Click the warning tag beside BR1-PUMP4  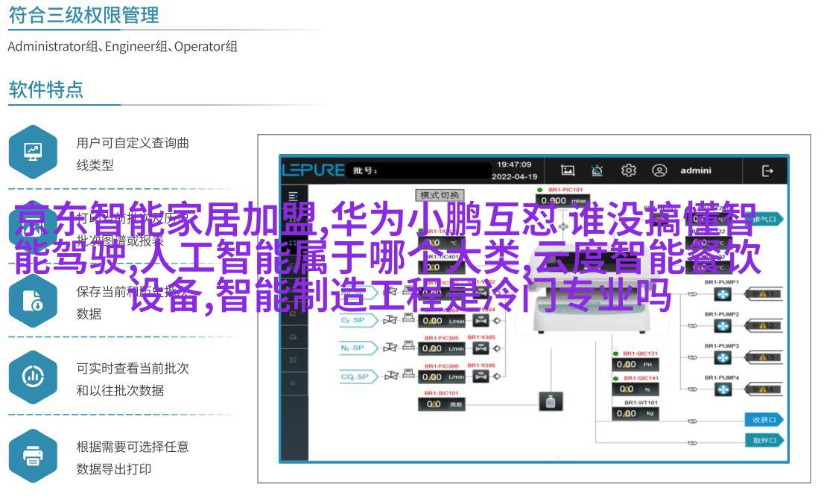point(764,390)
